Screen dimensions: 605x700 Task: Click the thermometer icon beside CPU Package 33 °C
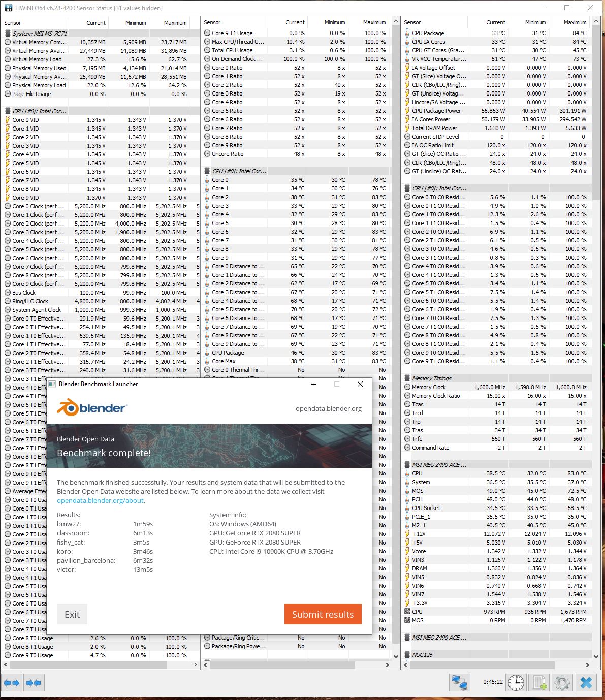click(x=407, y=33)
